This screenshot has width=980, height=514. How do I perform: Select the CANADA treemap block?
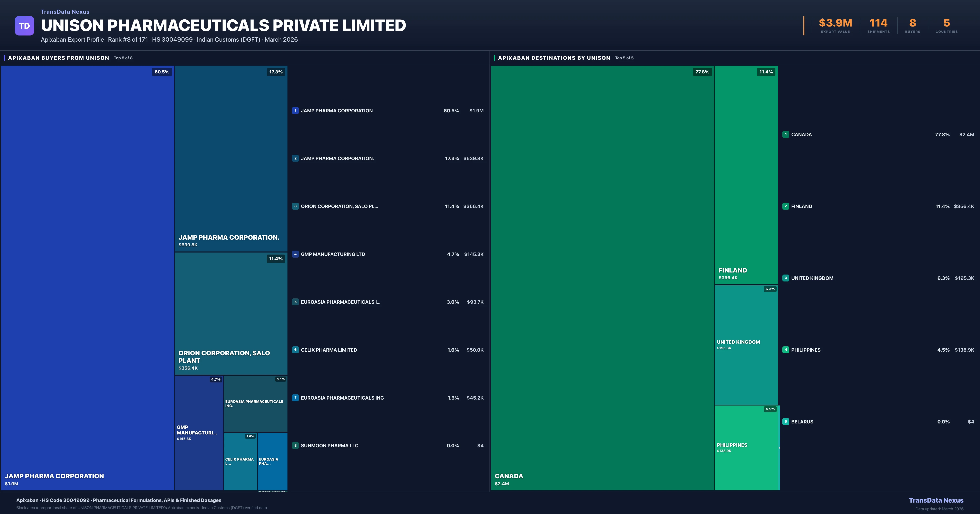(x=602, y=278)
